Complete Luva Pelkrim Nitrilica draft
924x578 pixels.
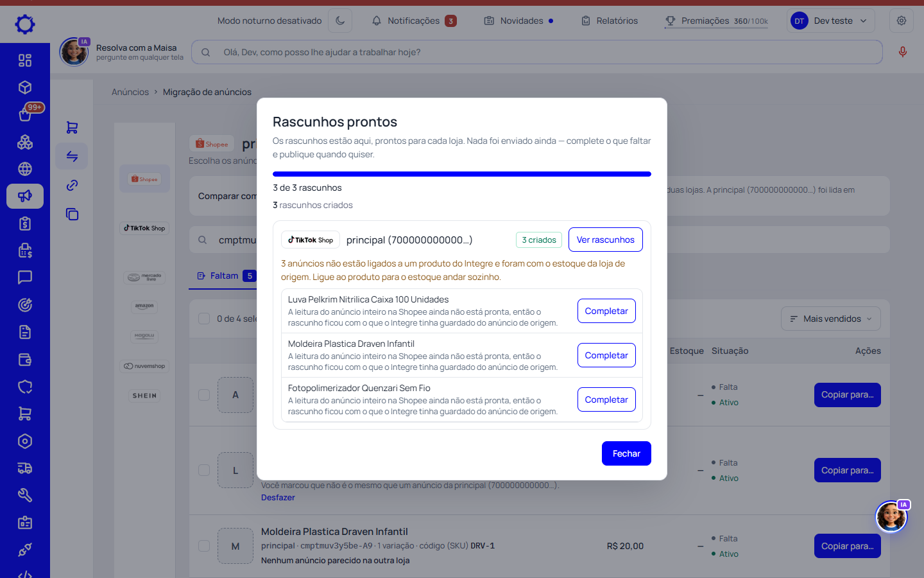point(606,311)
